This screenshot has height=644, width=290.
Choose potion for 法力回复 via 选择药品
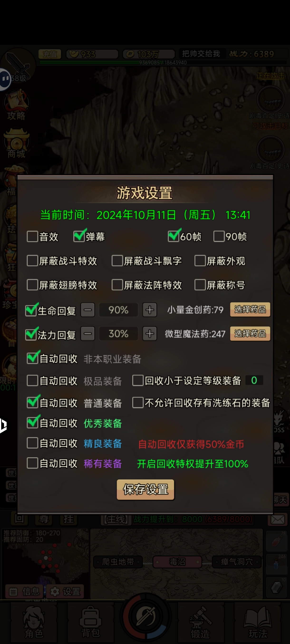(x=250, y=333)
